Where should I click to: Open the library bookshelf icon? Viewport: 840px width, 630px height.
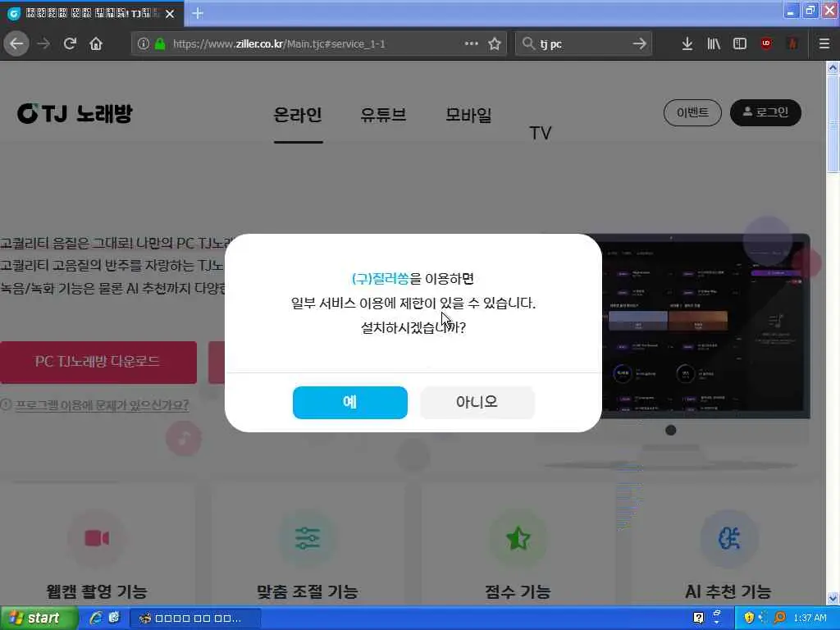click(x=714, y=43)
